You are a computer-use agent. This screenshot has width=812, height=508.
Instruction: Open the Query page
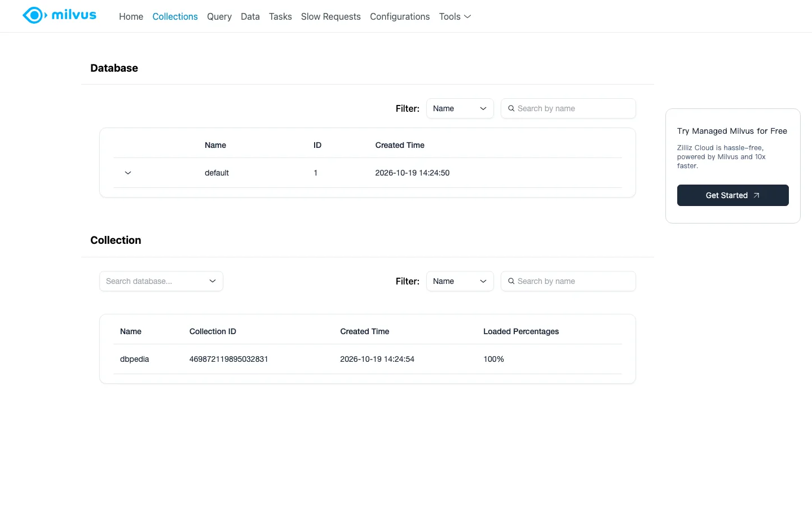[219, 16]
